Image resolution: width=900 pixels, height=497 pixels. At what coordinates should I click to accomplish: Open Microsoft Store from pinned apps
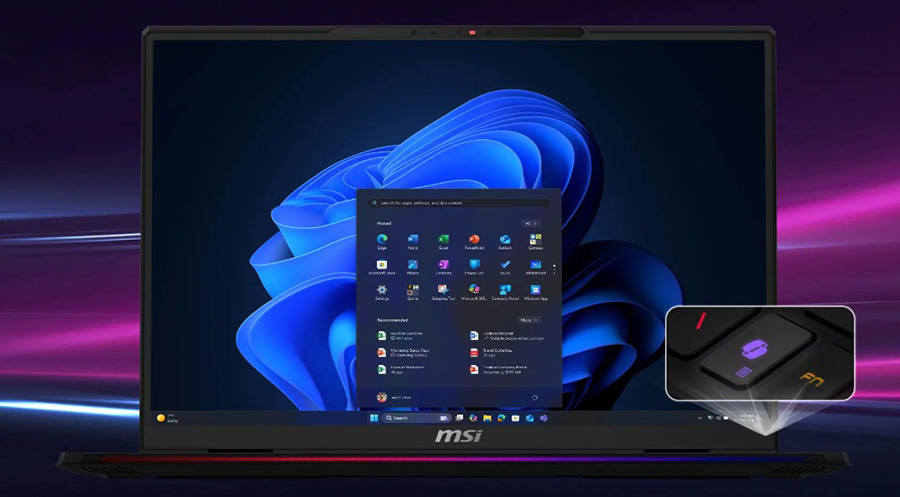(382, 267)
